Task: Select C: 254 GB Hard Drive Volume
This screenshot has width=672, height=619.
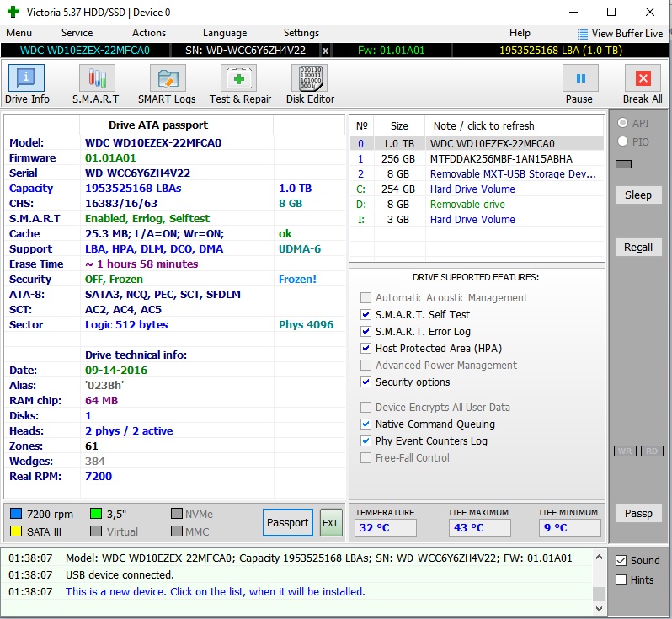Action: click(477, 189)
